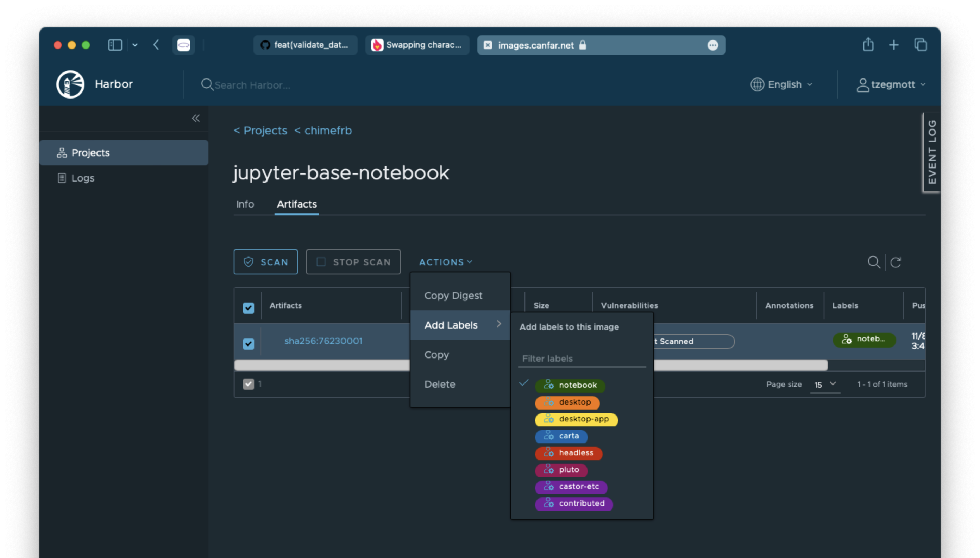Open Projects in the sidebar
Screen dimensions: 980x558
click(124, 153)
